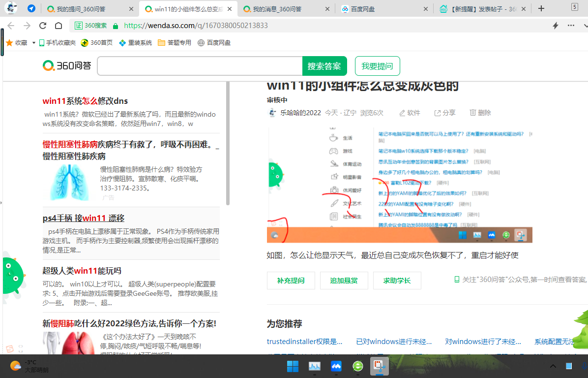Expand the 收藏 dropdown arrow

pyautogui.click(x=34, y=43)
